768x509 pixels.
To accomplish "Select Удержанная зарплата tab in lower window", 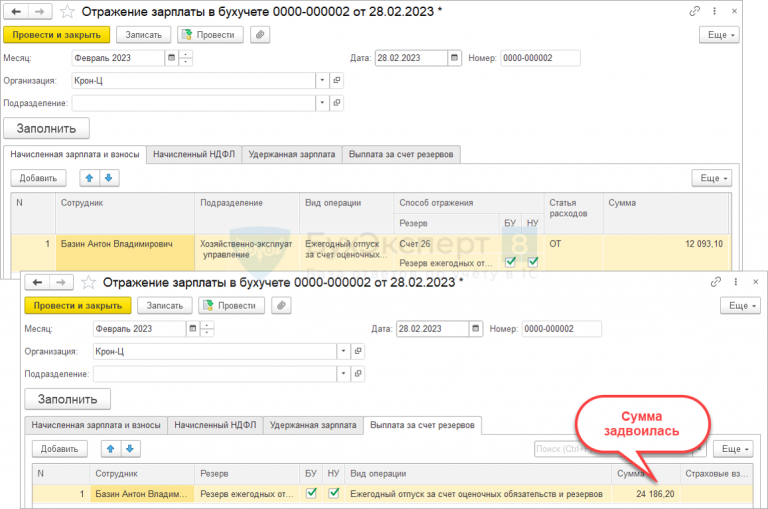I will pyautogui.click(x=312, y=425).
